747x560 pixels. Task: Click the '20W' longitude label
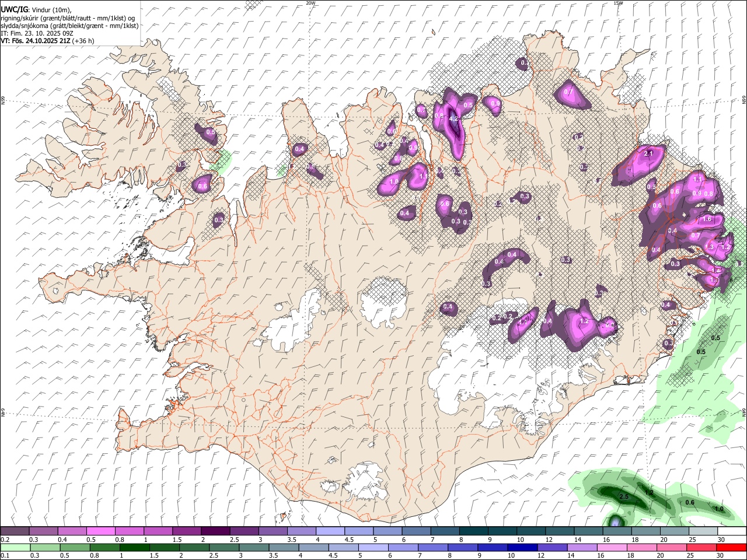coord(310,3)
